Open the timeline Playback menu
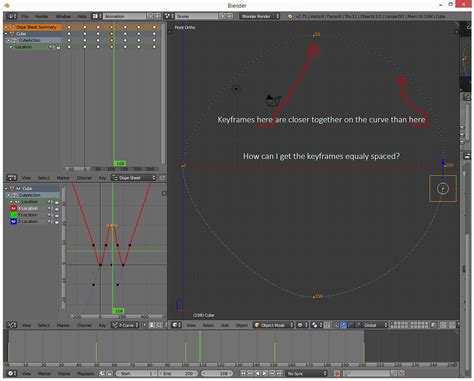This screenshot has height=381, width=474. [85, 374]
